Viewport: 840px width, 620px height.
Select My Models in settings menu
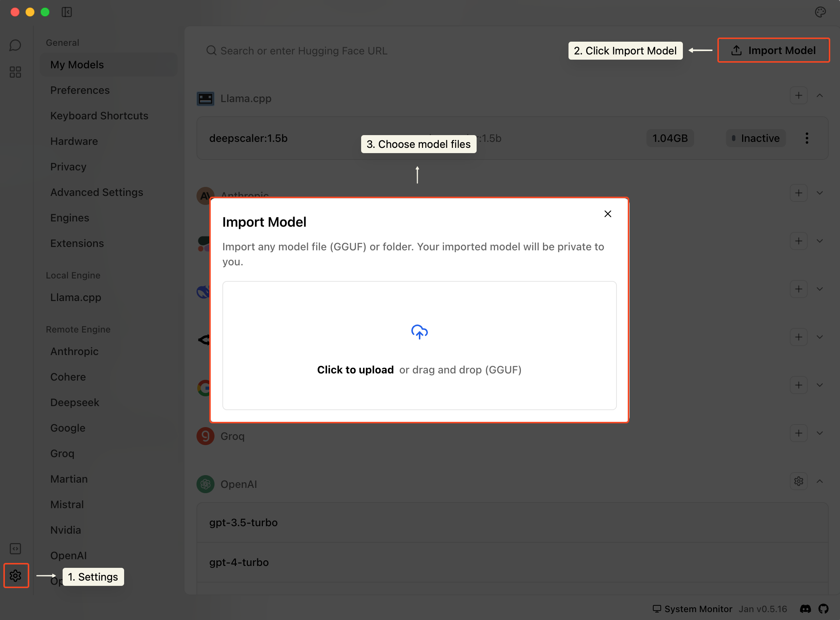click(x=109, y=65)
